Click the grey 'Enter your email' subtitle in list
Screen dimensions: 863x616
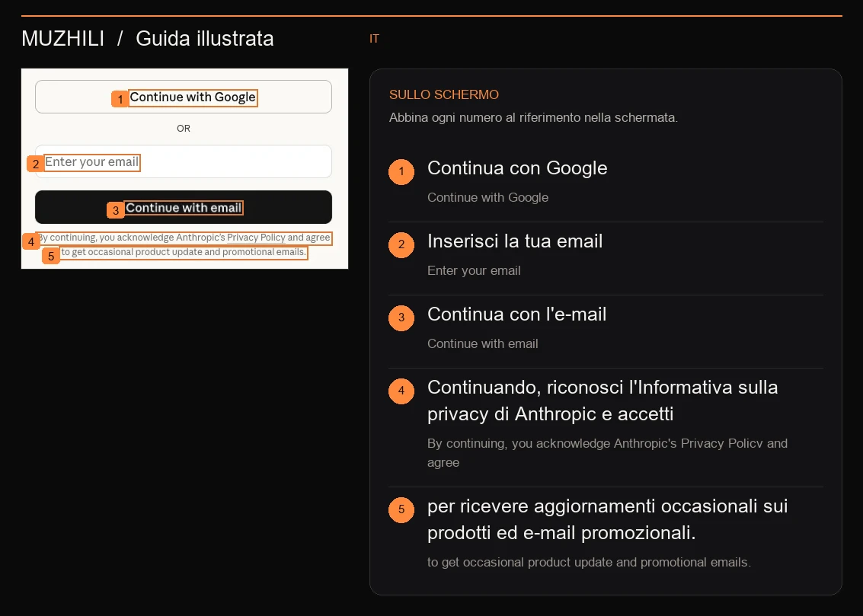click(474, 270)
